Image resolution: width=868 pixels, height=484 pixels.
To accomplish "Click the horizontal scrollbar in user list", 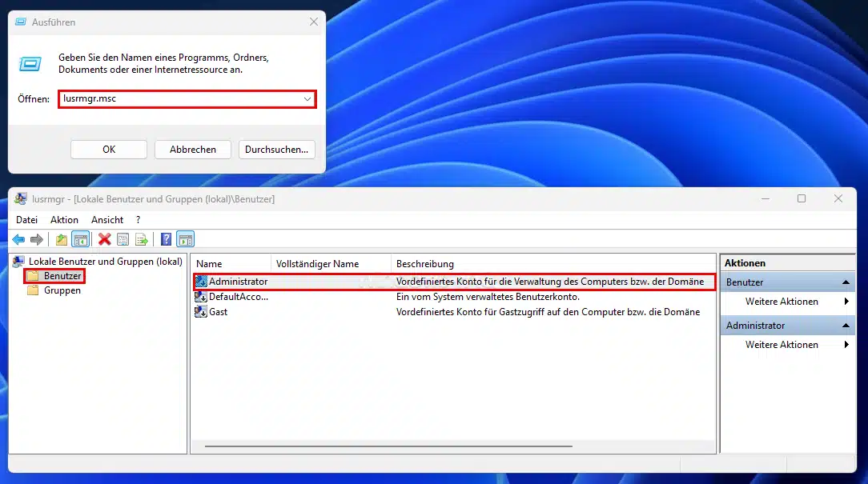I will click(388, 446).
